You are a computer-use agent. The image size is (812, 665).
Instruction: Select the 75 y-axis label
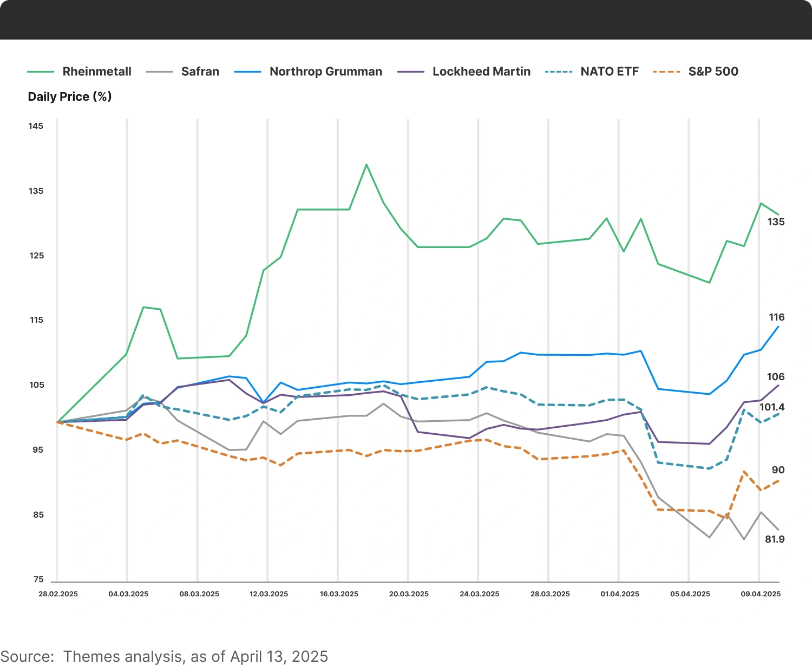(x=37, y=579)
